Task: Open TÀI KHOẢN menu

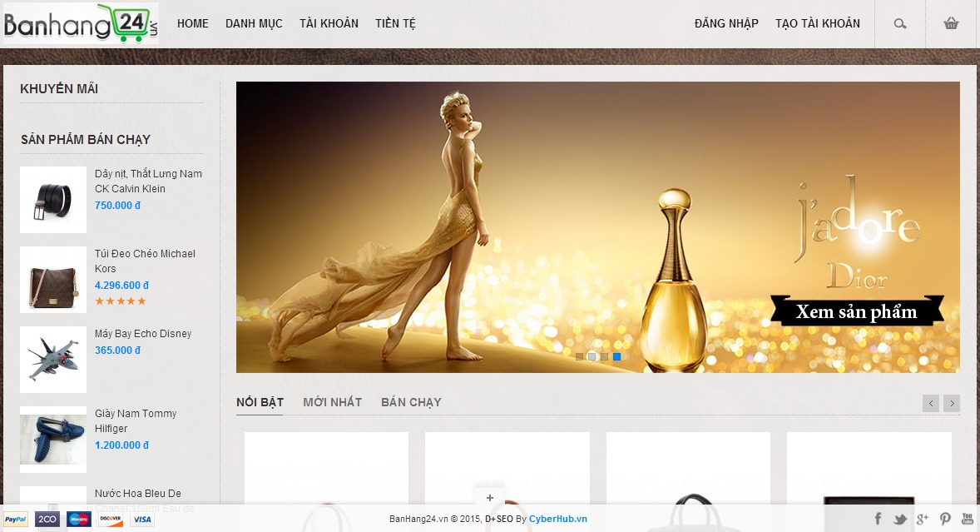Action: coord(329,24)
